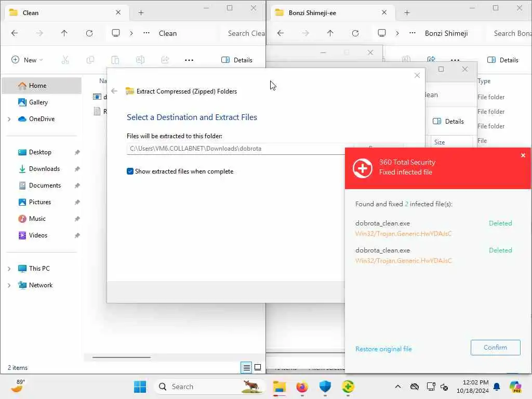
Task: Open notification bell in taskbar
Action: [497, 387]
